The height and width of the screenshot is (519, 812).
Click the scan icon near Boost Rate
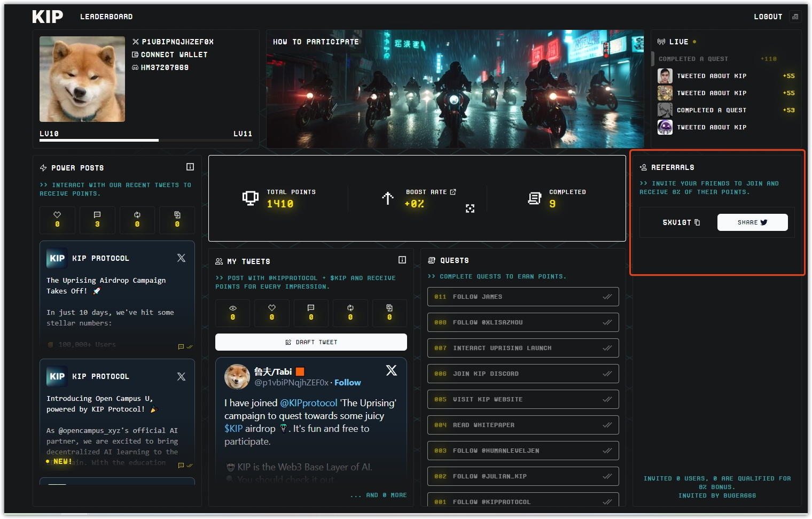470,208
